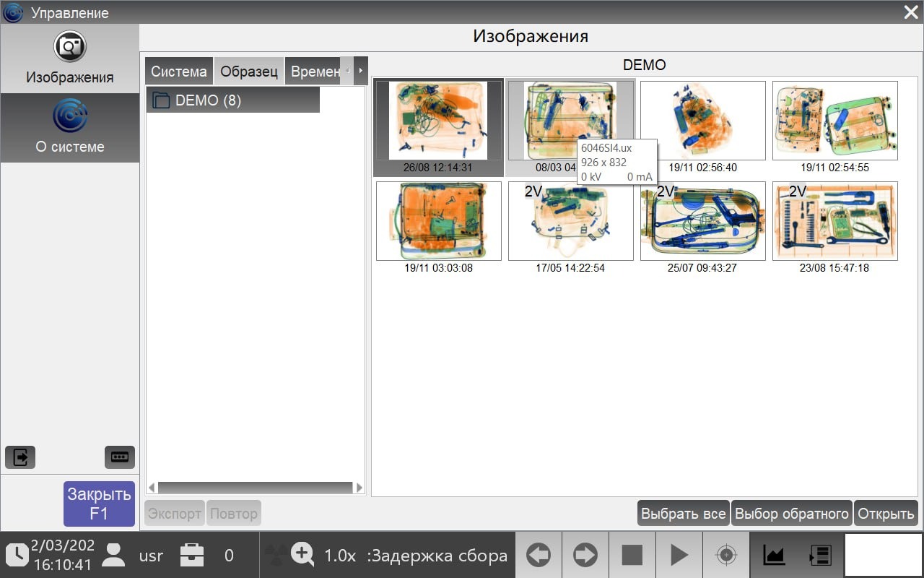Click the Повтор button
The width and height of the screenshot is (924, 578).
pos(234,514)
